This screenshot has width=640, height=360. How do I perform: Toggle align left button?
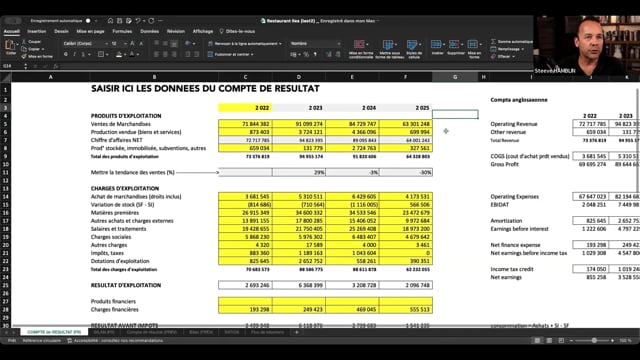point(156,54)
